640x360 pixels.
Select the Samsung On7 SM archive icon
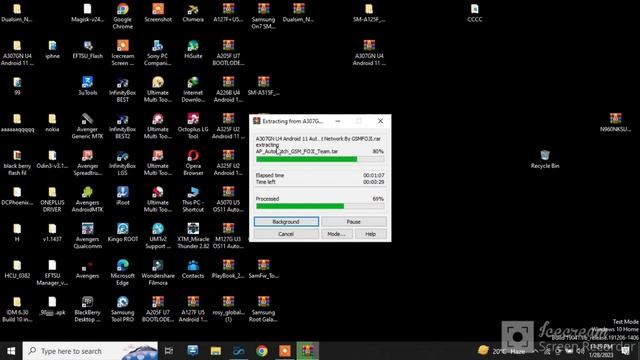(263, 16)
